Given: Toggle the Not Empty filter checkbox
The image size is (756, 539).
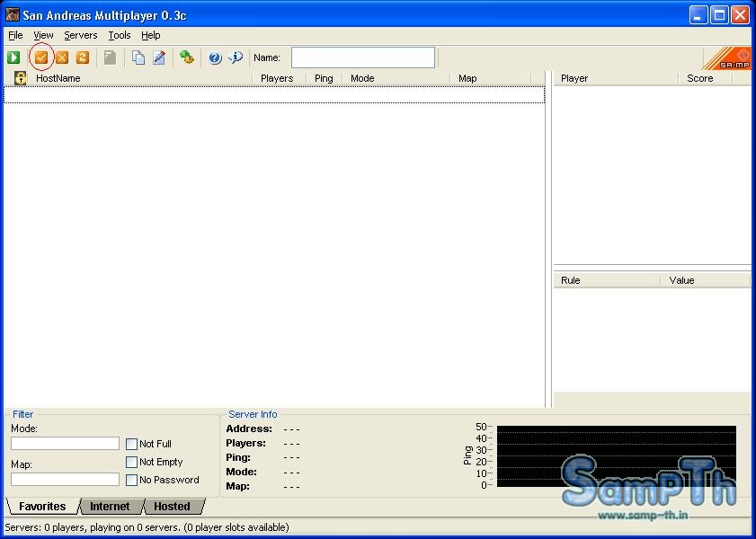Looking at the screenshot, I should click(x=132, y=462).
